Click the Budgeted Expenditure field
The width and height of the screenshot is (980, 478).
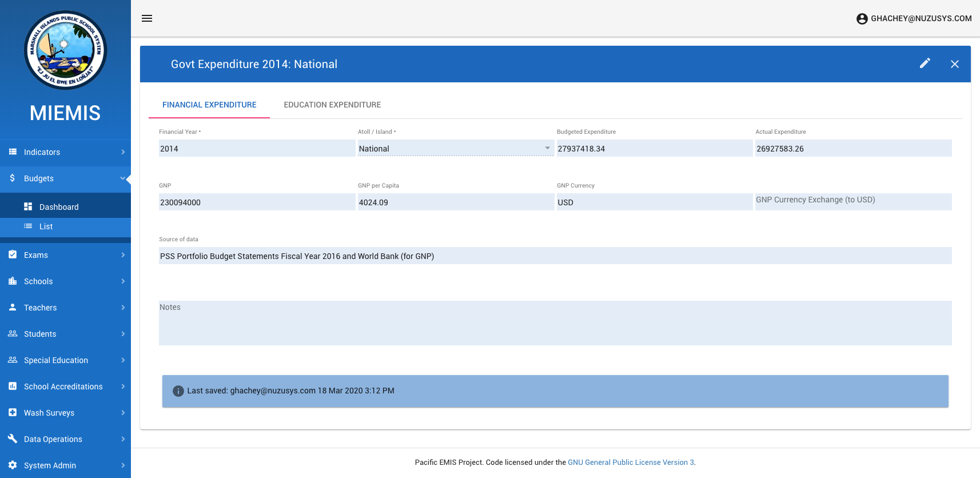click(654, 149)
